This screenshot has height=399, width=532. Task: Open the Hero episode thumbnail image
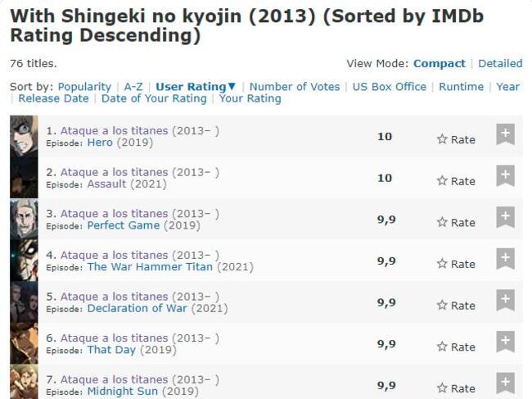point(24,136)
